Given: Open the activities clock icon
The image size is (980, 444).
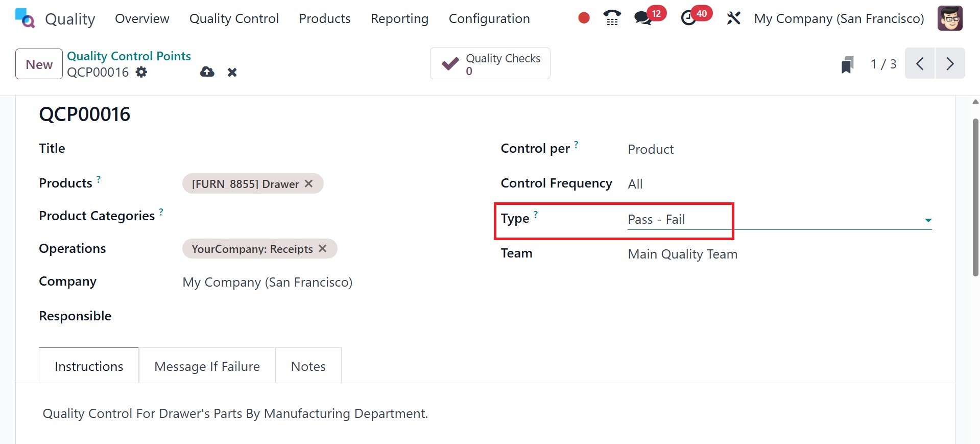Looking at the screenshot, I should click(x=689, y=18).
